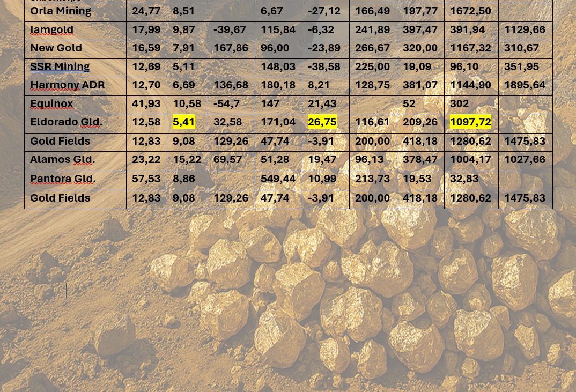Open the SSR Mining hyperlink
This screenshot has height=392, width=576.
[60, 67]
